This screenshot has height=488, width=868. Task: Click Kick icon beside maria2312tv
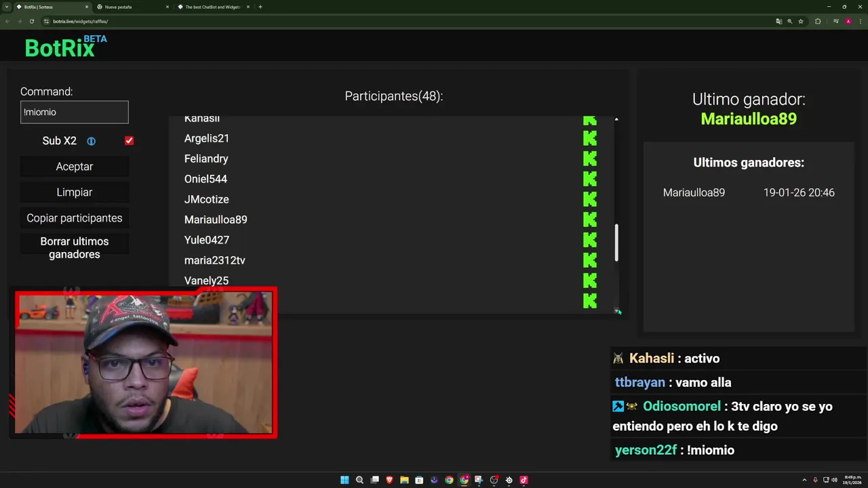click(x=590, y=260)
